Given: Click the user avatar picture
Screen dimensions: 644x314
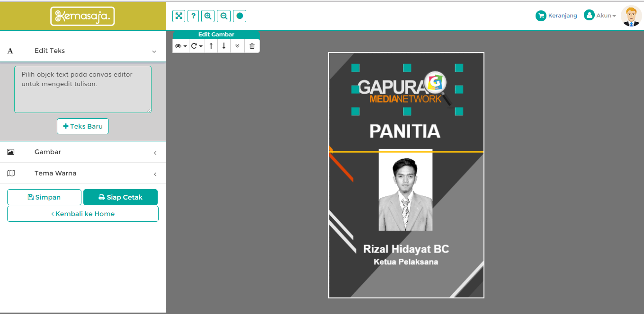Looking at the screenshot, I should coord(631,16).
